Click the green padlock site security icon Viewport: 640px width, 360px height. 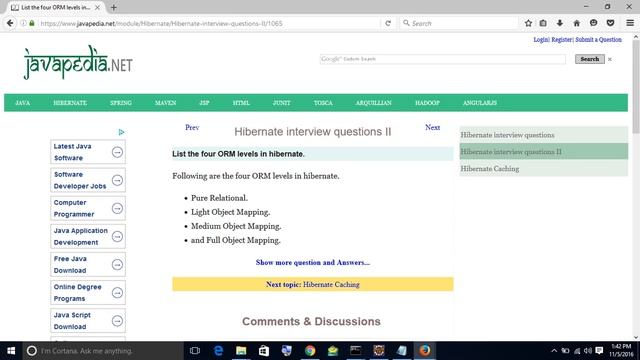coord(32,23)
